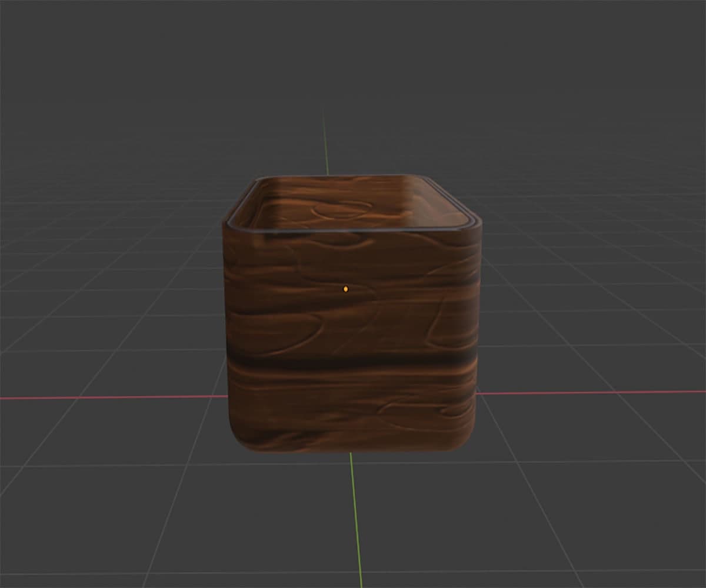Click the orange origin point on the box
Image resolution: width=706 pixels, height=588 pixels.
(346, 288)
